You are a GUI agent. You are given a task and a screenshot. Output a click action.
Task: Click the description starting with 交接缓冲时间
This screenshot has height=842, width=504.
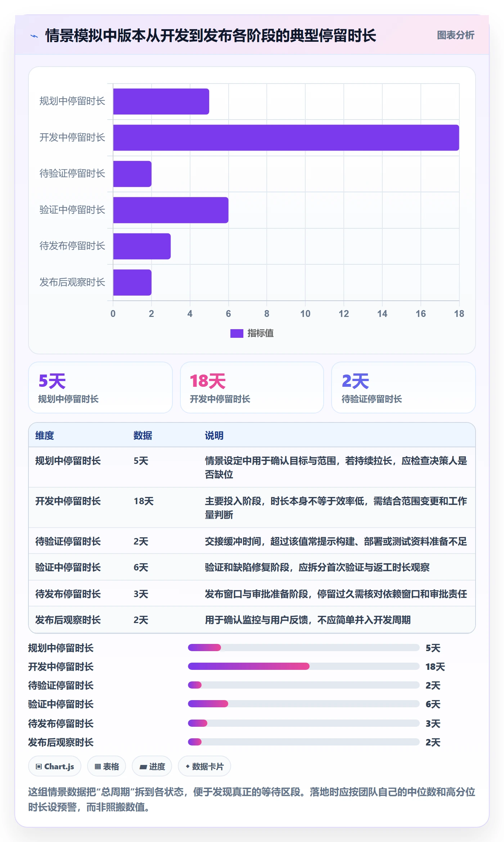tap(336, 541)
